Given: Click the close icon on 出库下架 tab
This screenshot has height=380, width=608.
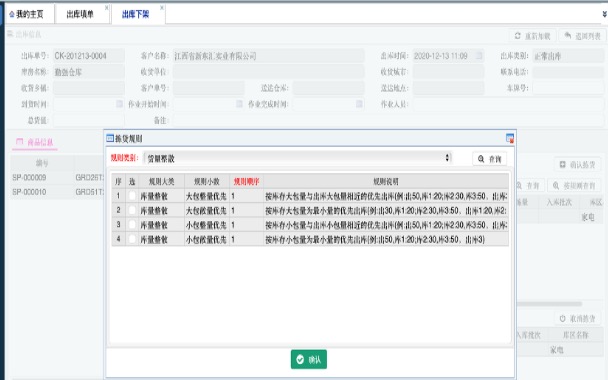Looking at the screenshot, I should (x=162, y=8).
